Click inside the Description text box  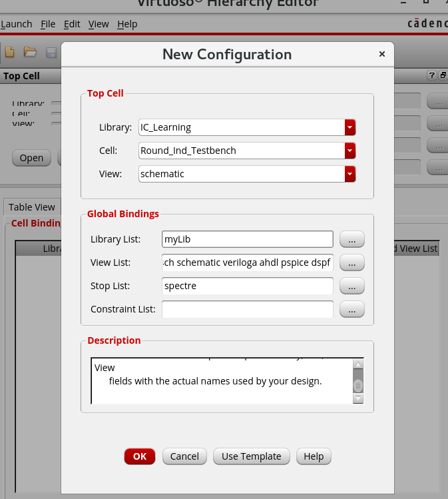(x=222, y=381)
